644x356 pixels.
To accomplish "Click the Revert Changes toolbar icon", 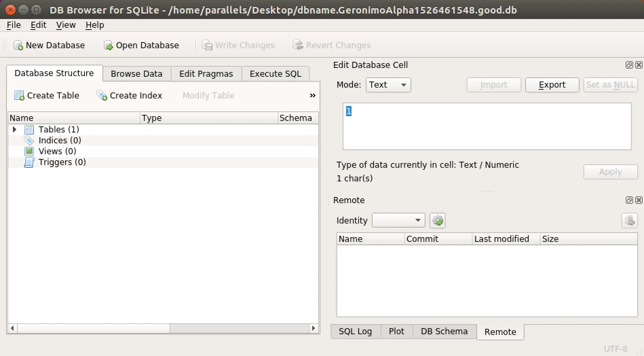I will (x=298, y=45).
